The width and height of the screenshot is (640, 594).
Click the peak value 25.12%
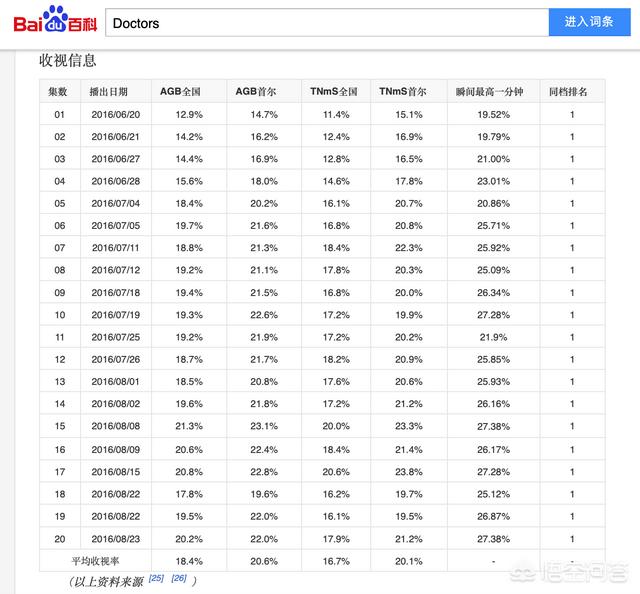493,494
